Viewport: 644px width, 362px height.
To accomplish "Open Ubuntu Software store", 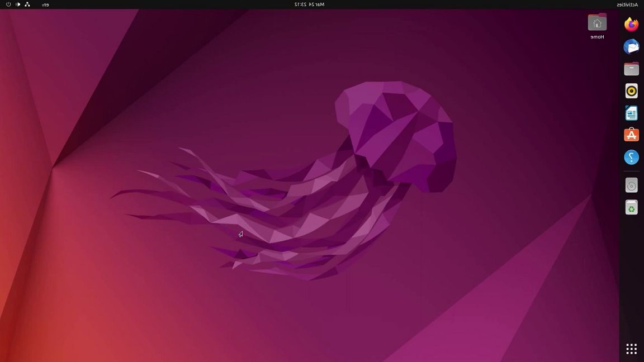I will [x=631, y=135].
